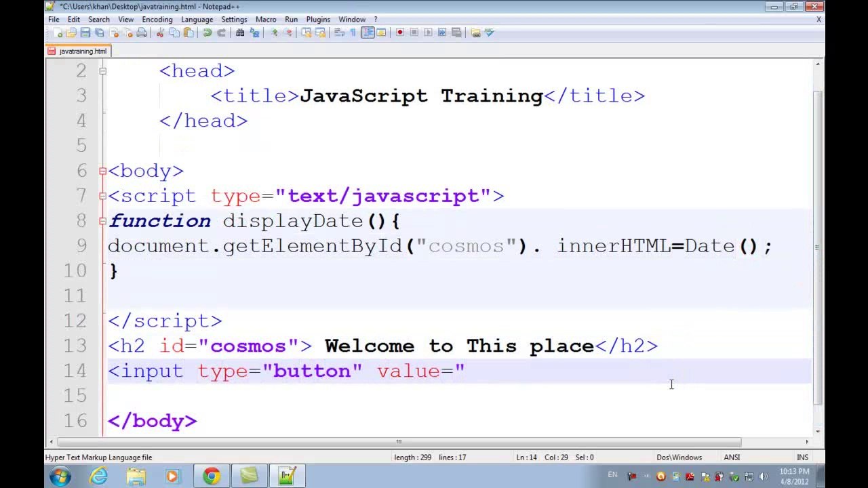The height and width of the screenshot is (488, 868).
Task: Launch Internet Explorer from the taskbar
Action: click(x=98, y=476)
